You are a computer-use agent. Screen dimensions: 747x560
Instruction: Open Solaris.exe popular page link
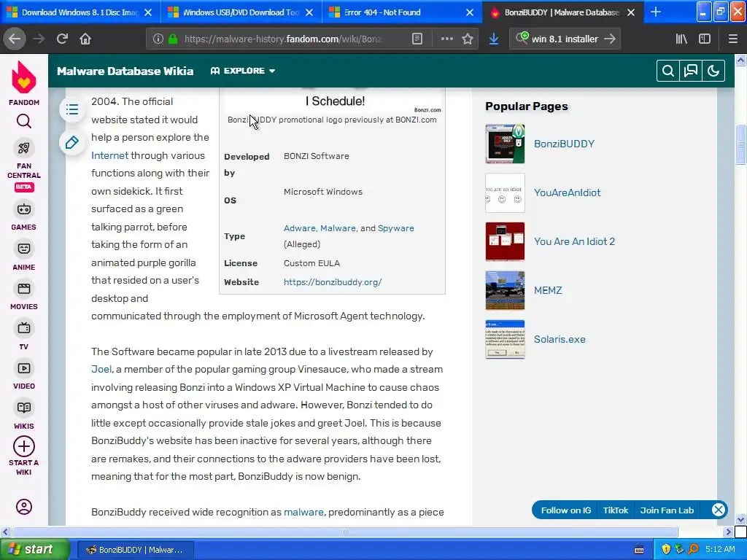[x=560, y=339]
